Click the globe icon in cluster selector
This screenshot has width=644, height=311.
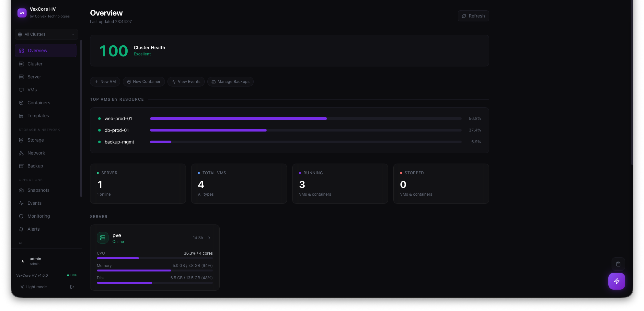(x=20, y=34)
